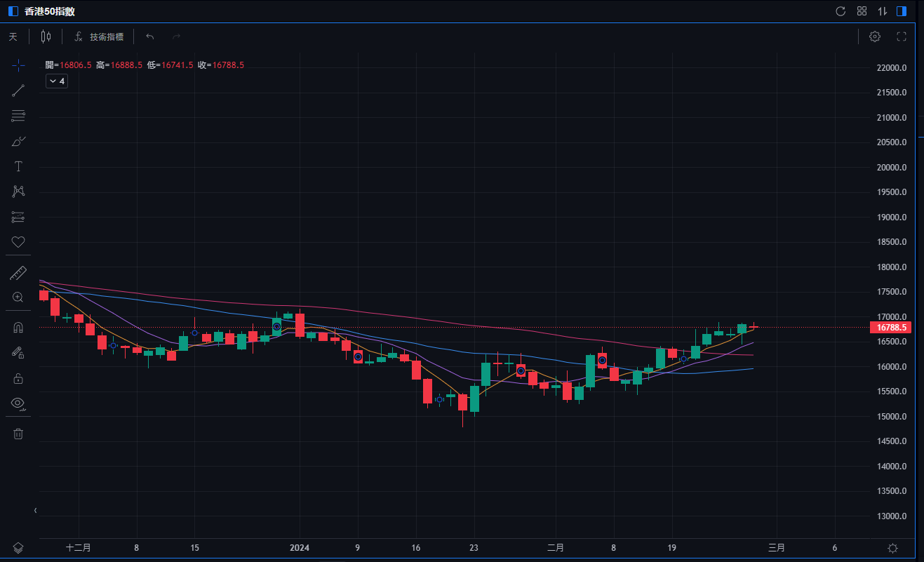Click the 16 date label on time axis
The image size is (924, 562).
pyautogui.click(x=416, y=548)
